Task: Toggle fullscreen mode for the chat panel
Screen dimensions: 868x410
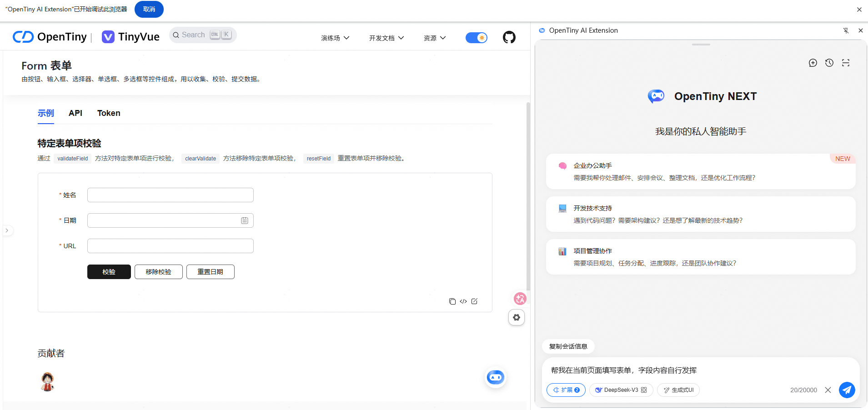Action: pyautogui.click(x=846, y=63)
